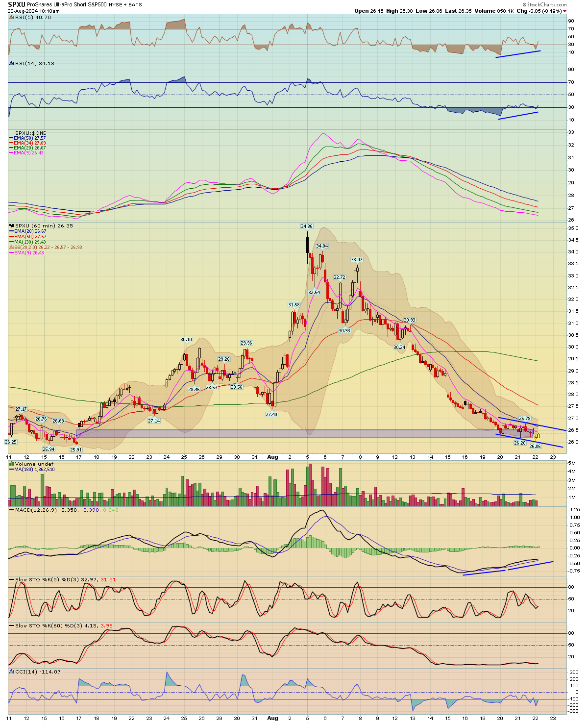The height and width of the screenshot is (723, 588).
Task: Click the RSI(5) panel area icon
Action: [x=12, y=17]
